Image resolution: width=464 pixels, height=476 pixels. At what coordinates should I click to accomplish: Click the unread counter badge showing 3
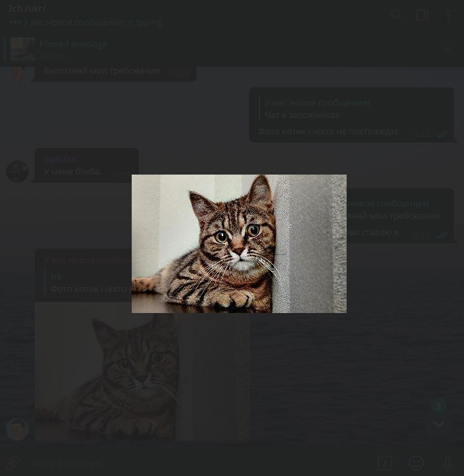click(439, 406)
